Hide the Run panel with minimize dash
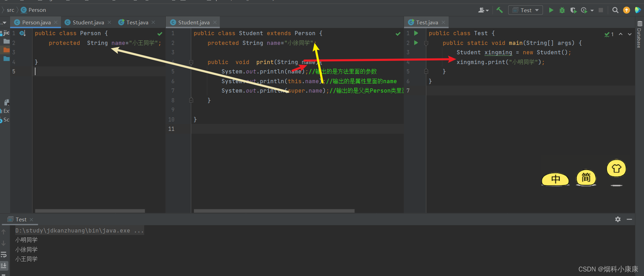Viewport: 644px width, 276px height. coord(629,219)
